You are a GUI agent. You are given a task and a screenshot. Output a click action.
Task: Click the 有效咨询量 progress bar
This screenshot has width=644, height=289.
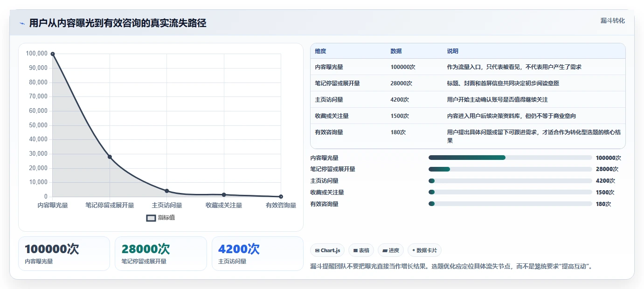tap(510, 204)
